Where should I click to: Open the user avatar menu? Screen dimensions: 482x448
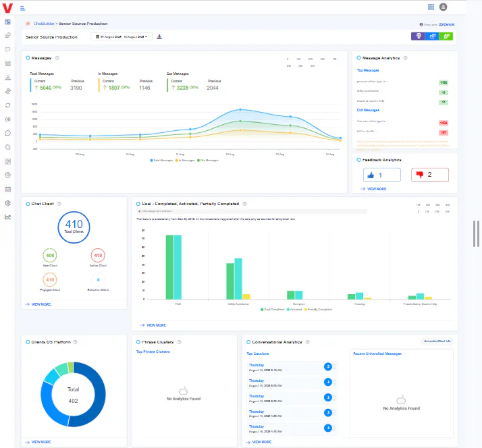click(443, 7)
